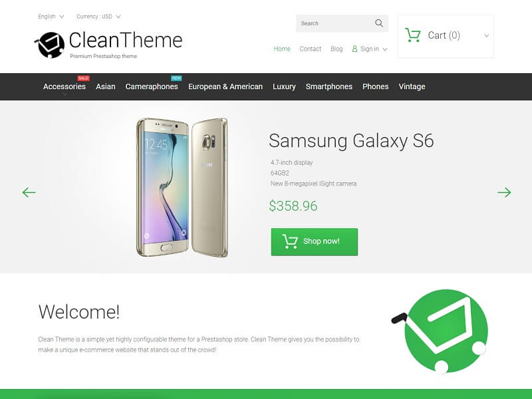The height and width of the screenshot is (399, 532).
Task: Click the CleanTheme logo icon
Action: (x=50, y=45)
